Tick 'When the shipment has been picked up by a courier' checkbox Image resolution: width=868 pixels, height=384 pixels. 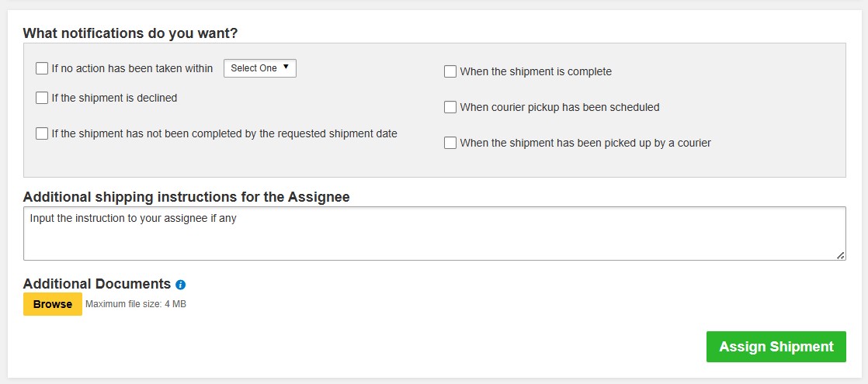(450, 143)
